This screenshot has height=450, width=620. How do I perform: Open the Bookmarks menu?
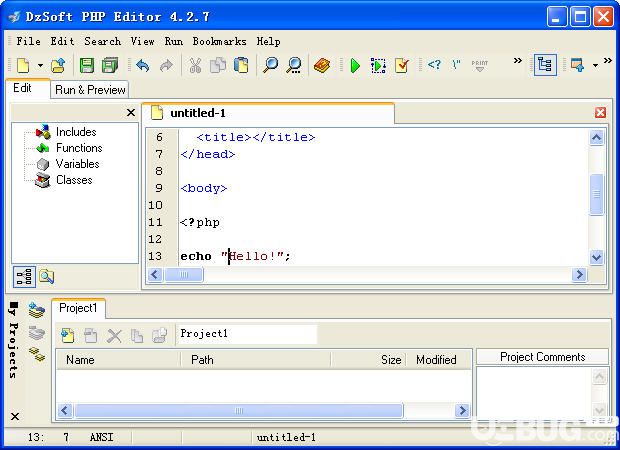[x=219, y=41]
